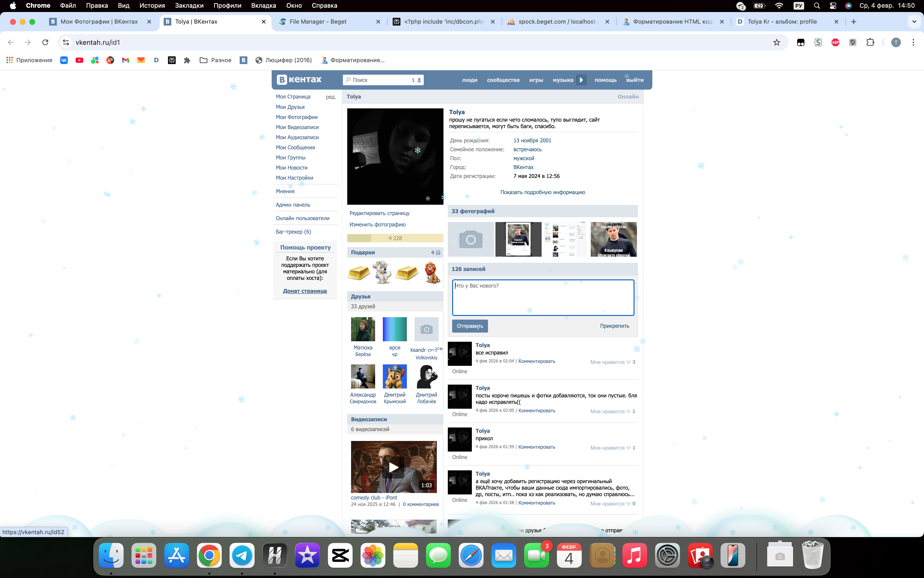Open the lion gift icon

coord(432,273)
